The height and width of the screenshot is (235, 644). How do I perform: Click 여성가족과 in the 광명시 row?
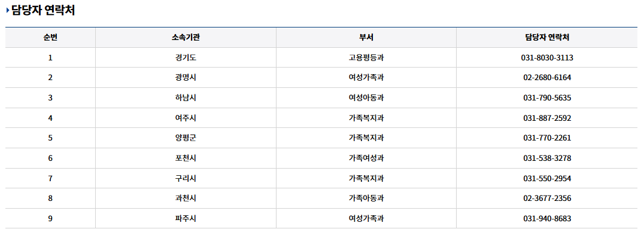point(366,78)
